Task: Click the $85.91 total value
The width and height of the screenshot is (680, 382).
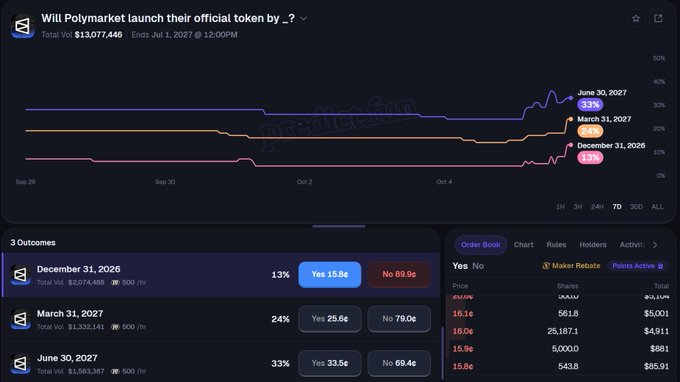Action: (656, 366)
